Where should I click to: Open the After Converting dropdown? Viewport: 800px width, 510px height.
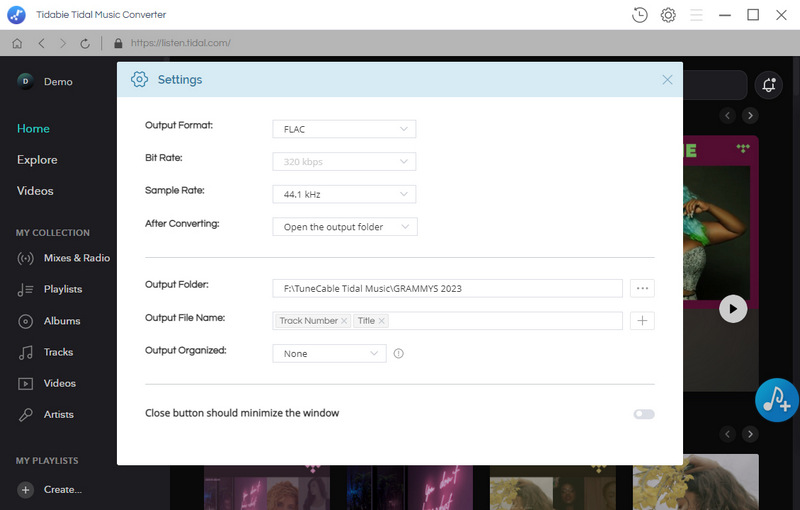click(345, 227)
